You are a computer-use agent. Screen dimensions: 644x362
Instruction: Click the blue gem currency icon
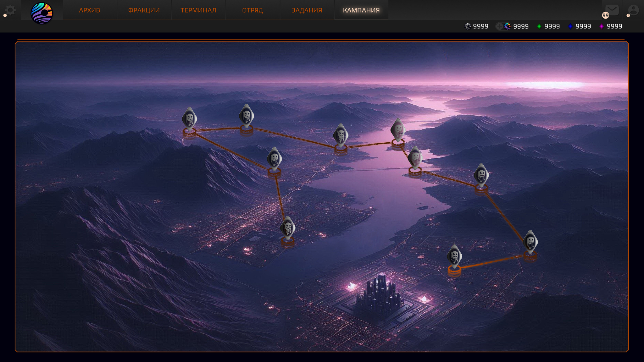pos(570,26)
